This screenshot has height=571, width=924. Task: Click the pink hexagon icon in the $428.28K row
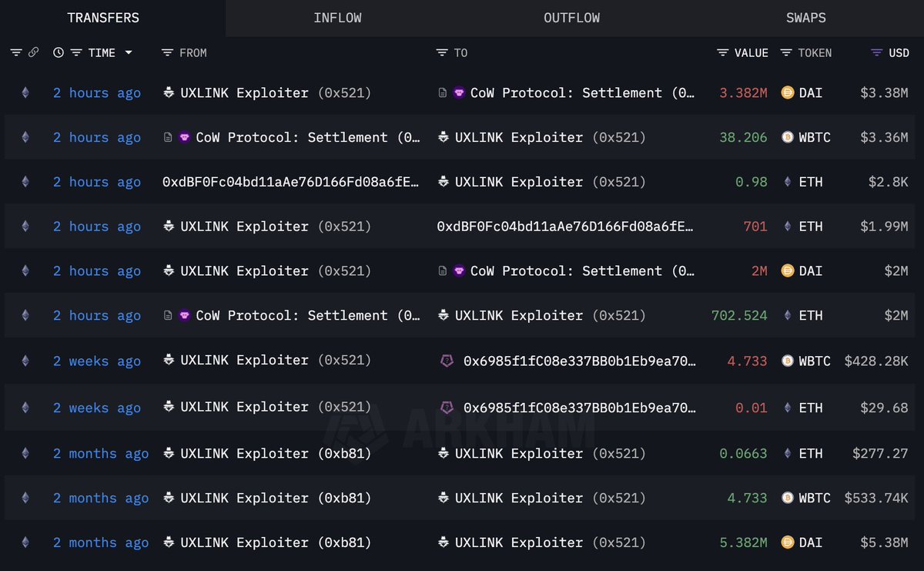447,361
